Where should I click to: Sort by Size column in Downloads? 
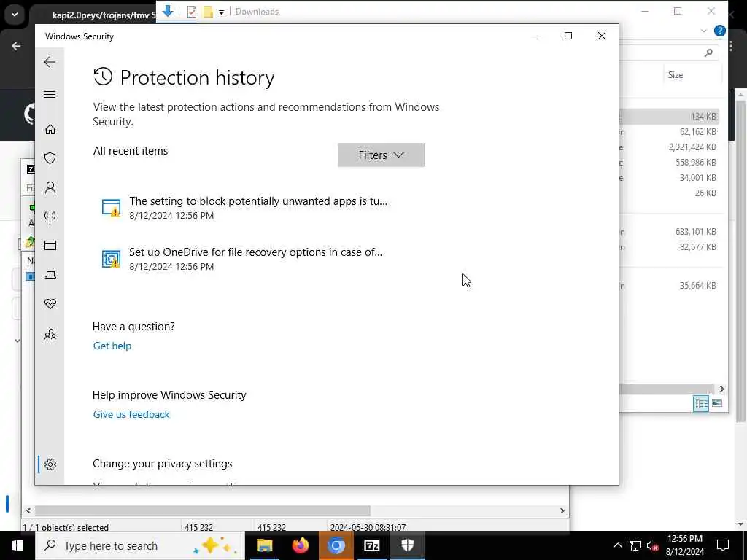point(675,75)
